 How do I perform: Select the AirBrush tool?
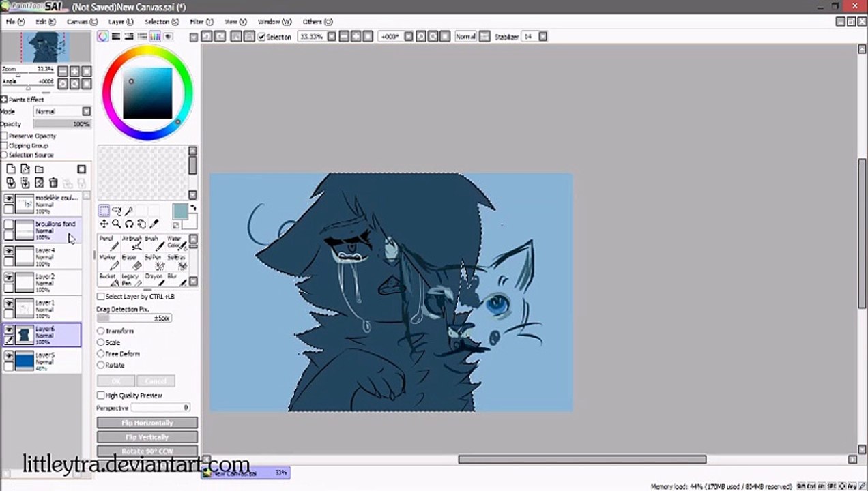131,243
